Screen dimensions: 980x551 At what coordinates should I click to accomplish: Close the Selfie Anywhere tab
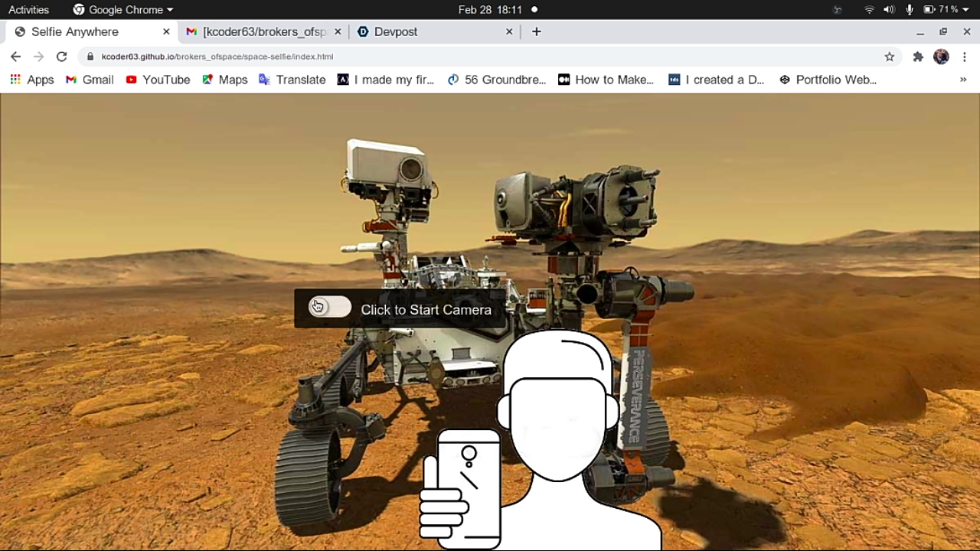click(x=166, y=31)
